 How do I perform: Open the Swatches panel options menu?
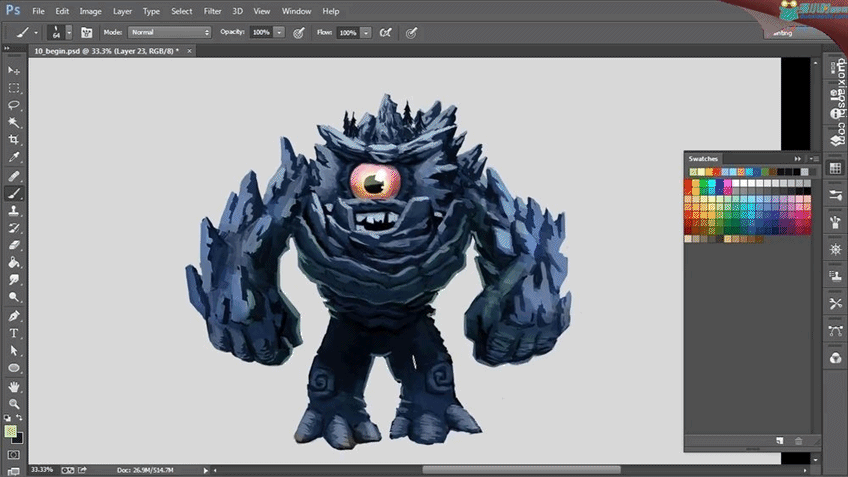[x=813, y=158]
